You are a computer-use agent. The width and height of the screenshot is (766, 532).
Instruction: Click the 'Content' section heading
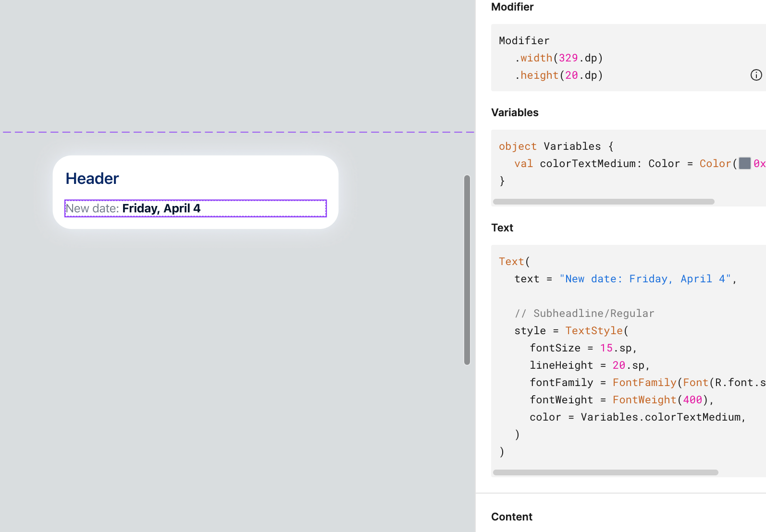512,517
